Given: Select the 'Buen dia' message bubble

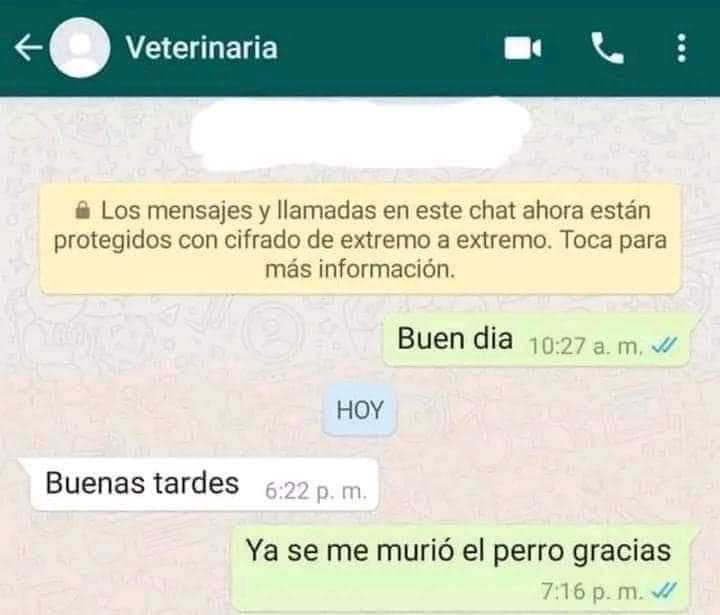Looking at the screenshot, I should (537, 340).
